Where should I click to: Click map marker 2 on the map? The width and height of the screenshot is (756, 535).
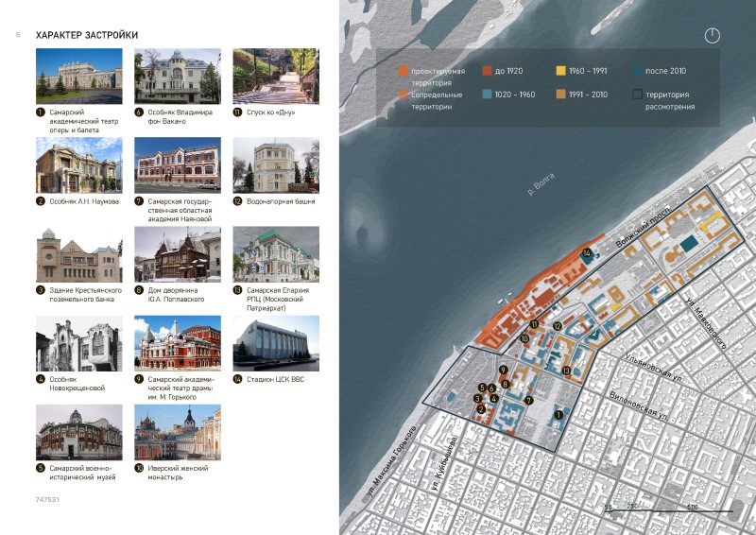tap(480, 409)
